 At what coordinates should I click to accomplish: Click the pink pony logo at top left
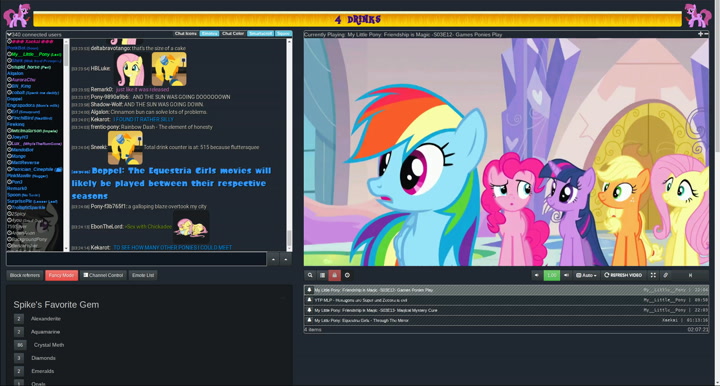(x=17, y=15)
